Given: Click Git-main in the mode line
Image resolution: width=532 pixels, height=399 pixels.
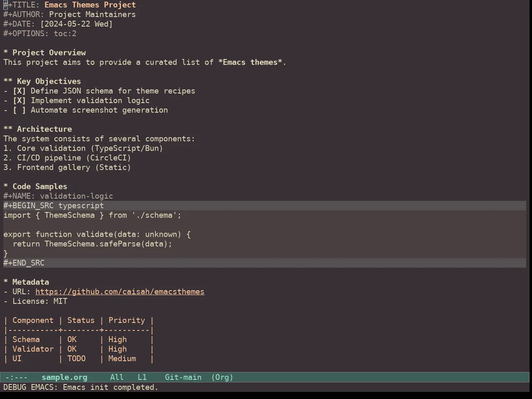Looking at the screenshot, I should 183,377.
